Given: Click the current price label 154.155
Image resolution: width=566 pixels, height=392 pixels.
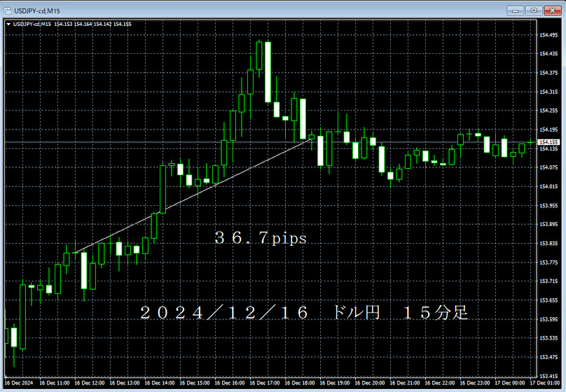Looking at the screenshot, I should pos(548,142).
